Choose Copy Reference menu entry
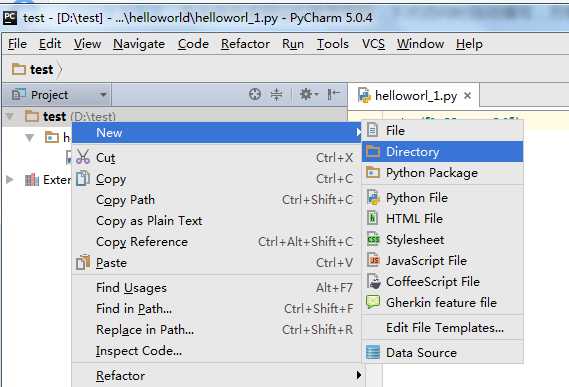This screenshot has height=387, width=569. point(216,242)
